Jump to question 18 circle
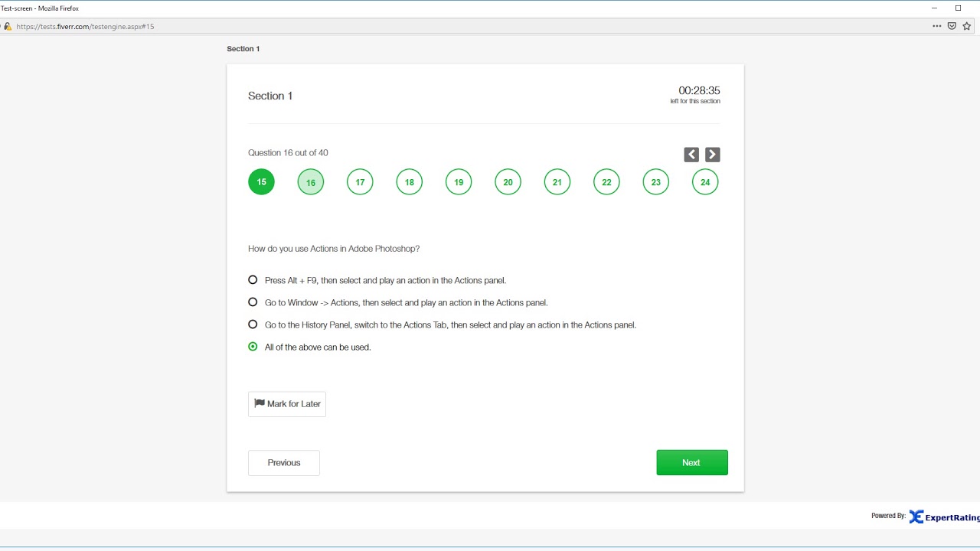 point(410,182)
